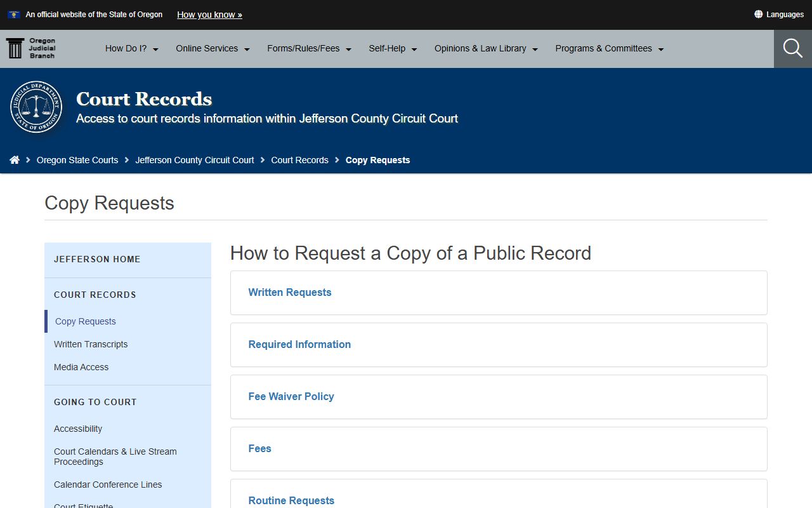Open Media Access in the sidebar
The height and width of the screenshot is (508, 812).
(81, 367)
